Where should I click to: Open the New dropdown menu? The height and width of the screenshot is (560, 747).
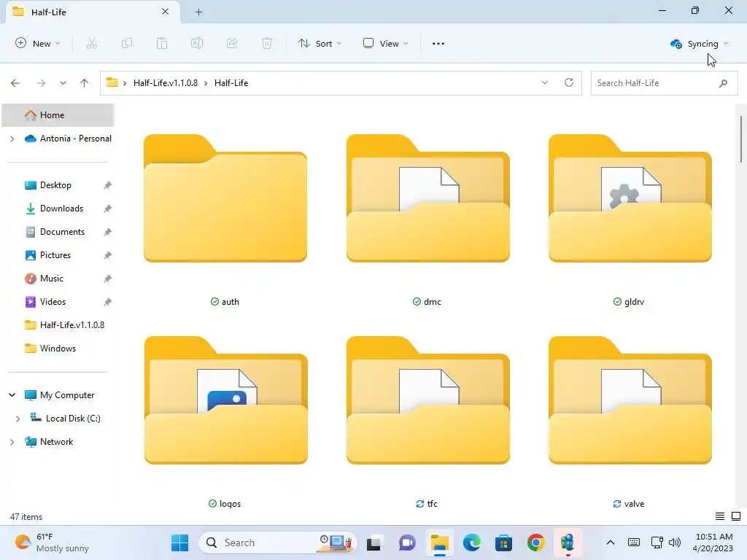tap(38, 43)
